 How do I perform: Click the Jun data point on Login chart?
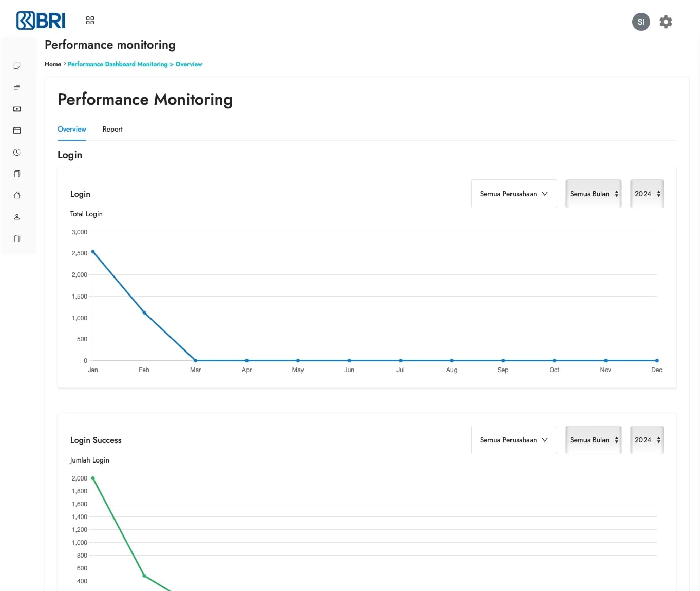click(349, 360)
